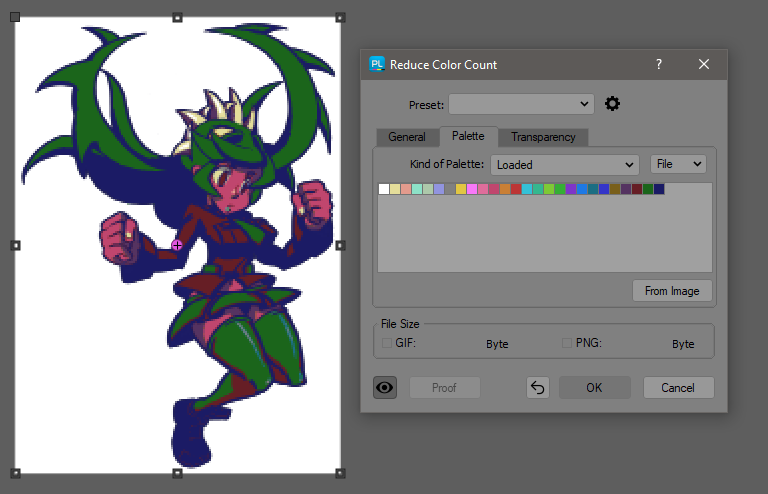Click the PL application icon in title bar
768x494 pixels.
pos(377,64)
